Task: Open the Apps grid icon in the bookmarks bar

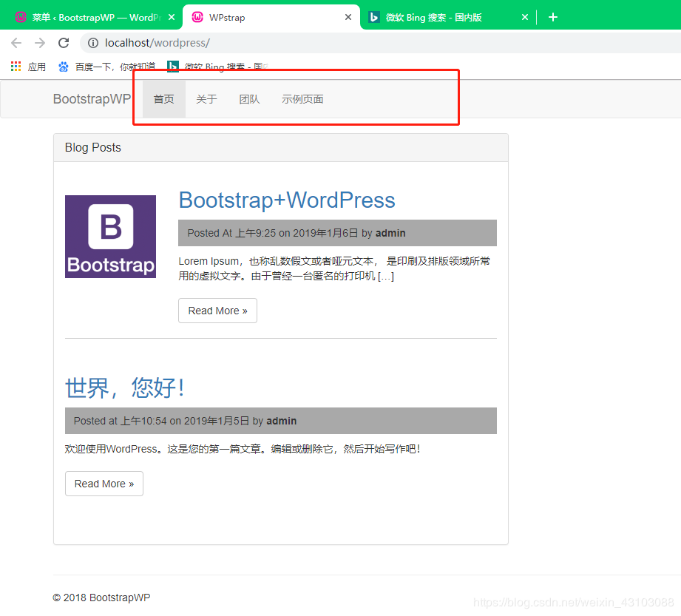Action: tap(16, 67)
